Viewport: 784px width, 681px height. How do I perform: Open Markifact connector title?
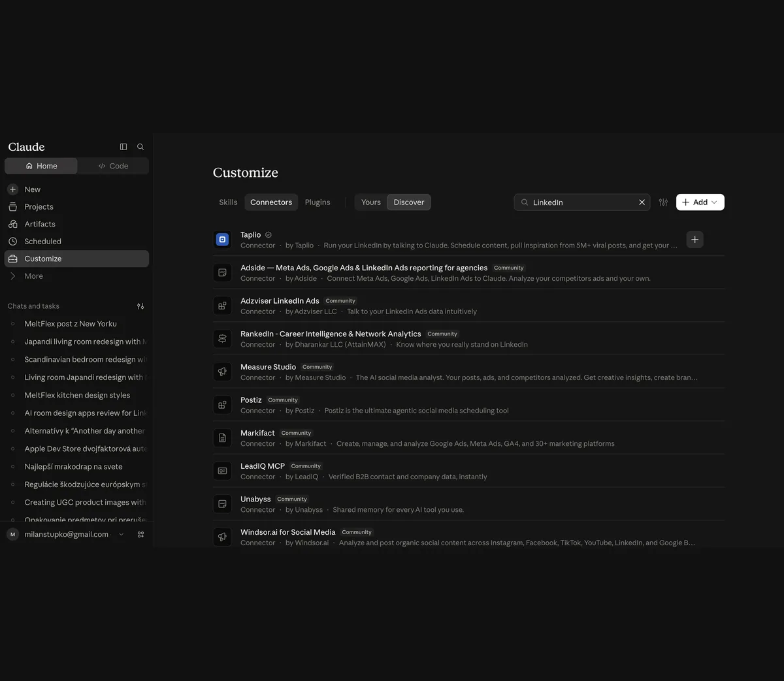(x=257, y=433)
